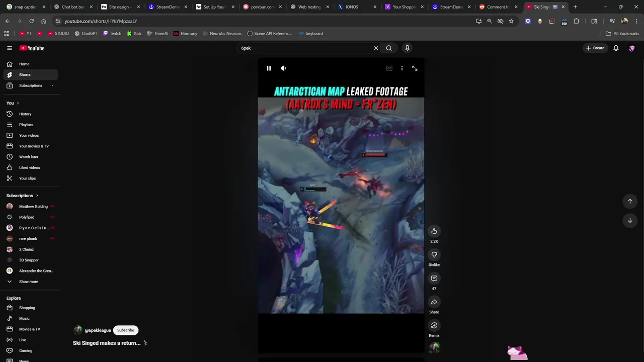Viewport: 644px width, 362px height.
Task: Toggle closed captions on the Short
Action: point(389,68)
